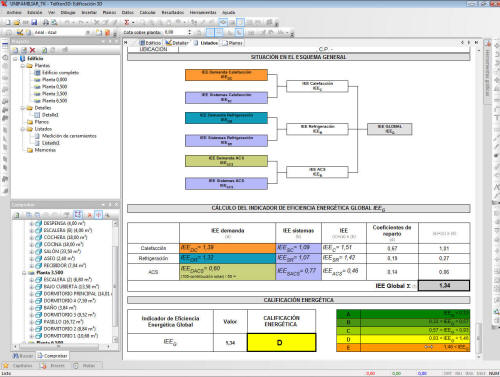Click the highlighted crosshair icon in Comprobar toolbar
Image resolution: width=500 pixels, height=377 pixels.
click(x=99, y=215)
